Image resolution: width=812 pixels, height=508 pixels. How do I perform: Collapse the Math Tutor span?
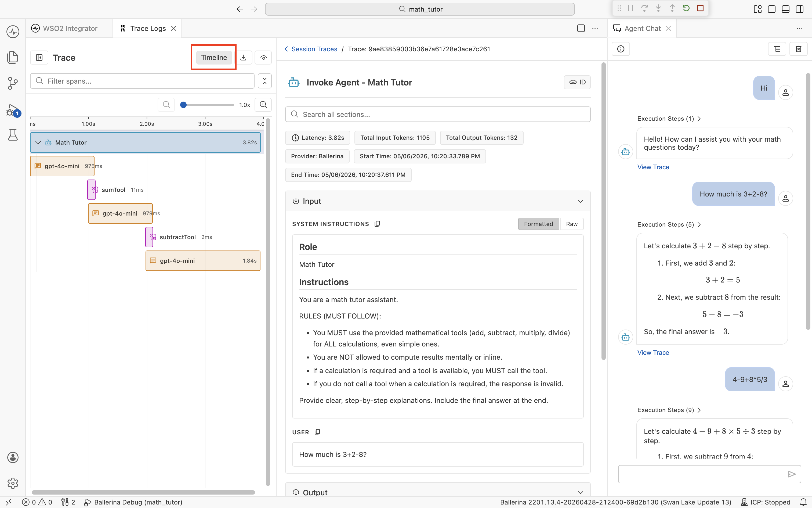[38, 142]
